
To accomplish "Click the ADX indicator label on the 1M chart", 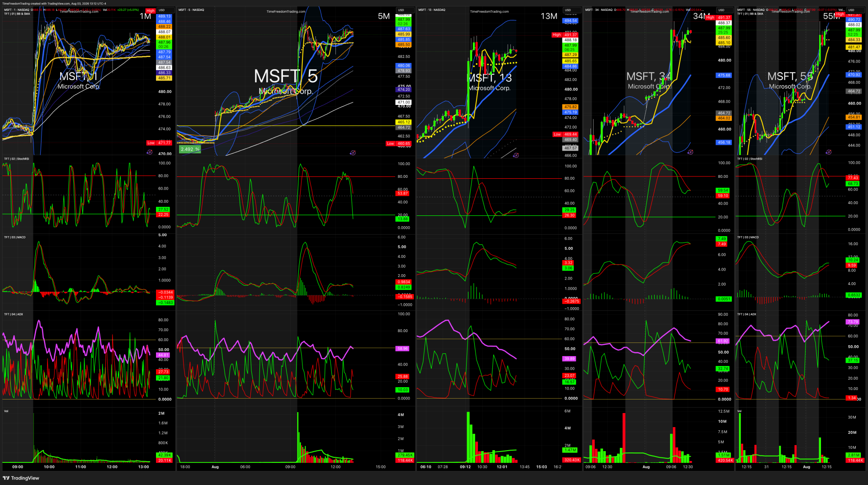I will click(14, 314).
